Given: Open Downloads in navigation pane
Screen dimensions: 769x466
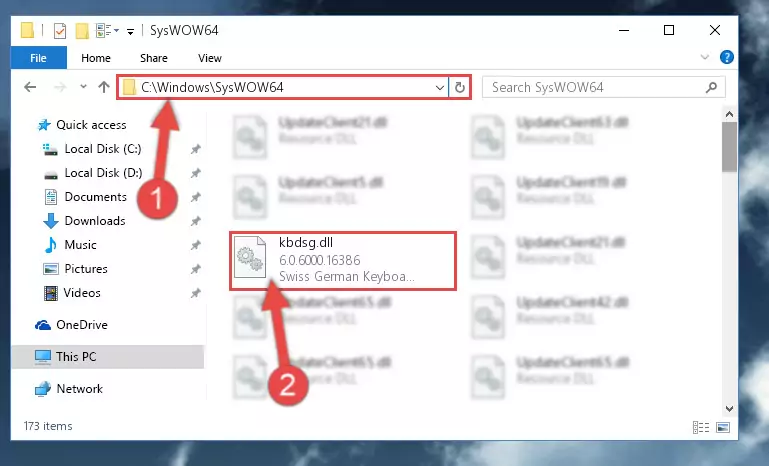Looking at the screenshot, I should pos(95,221).
